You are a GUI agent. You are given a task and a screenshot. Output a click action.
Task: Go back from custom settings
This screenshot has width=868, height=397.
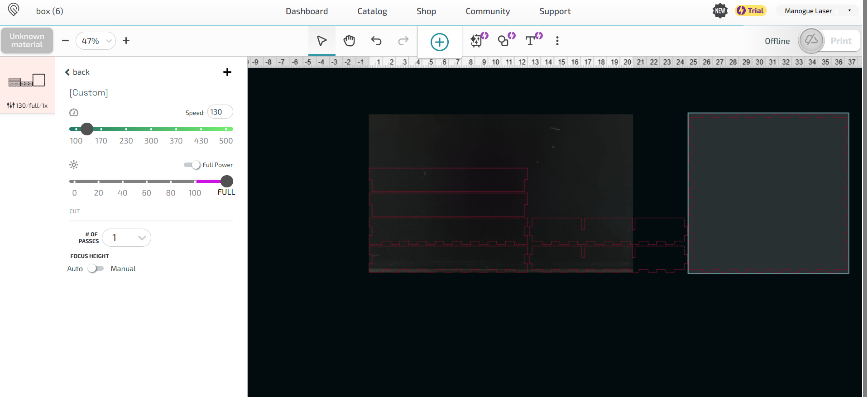pyautogui.click(x=77, y=72)
